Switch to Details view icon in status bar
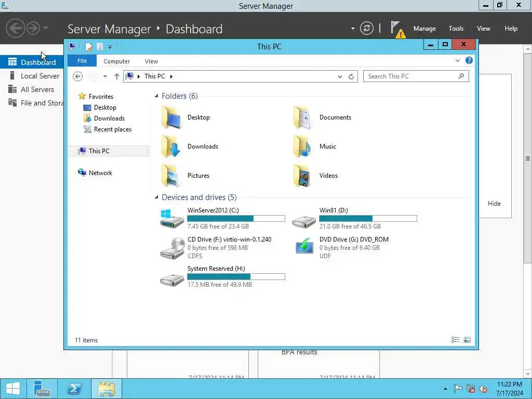The height and width of the screenshot is (399, 532). coord(455,340)
